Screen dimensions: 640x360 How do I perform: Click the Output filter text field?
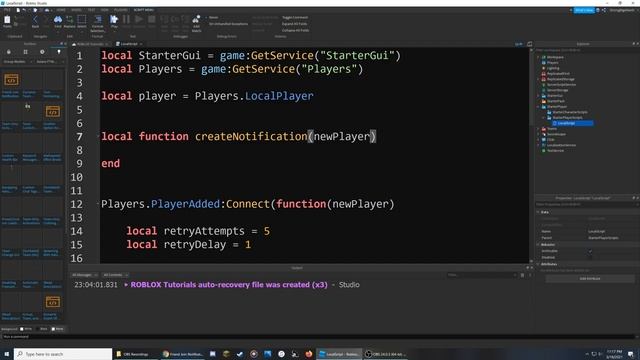pos(482,275)
